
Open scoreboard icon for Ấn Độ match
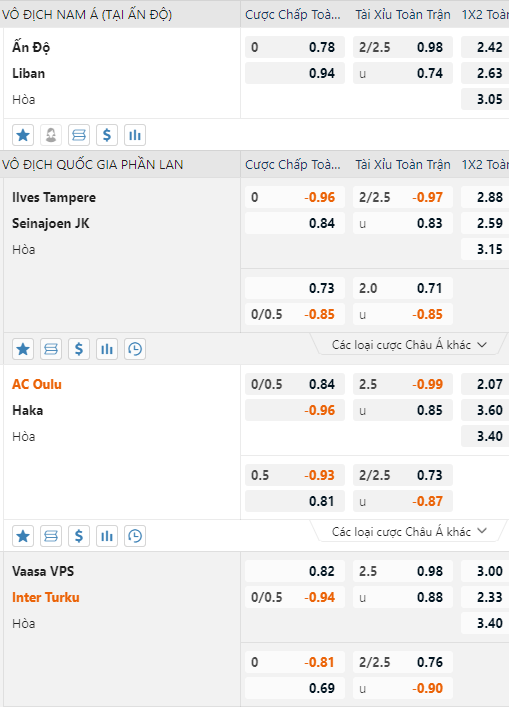click(79, 135)
